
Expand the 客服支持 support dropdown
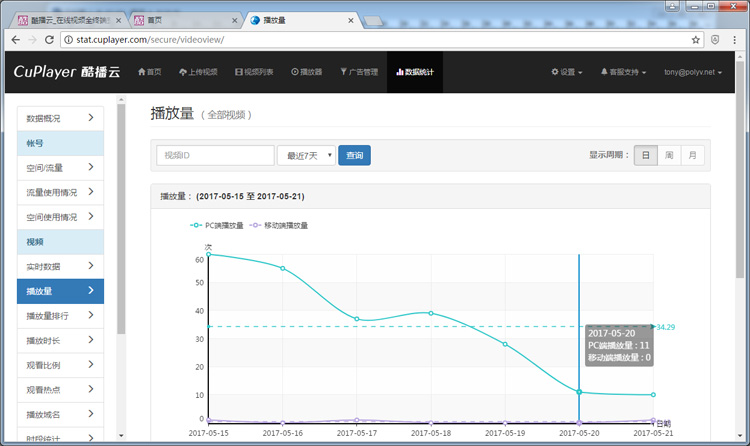[x=623, y=72]
